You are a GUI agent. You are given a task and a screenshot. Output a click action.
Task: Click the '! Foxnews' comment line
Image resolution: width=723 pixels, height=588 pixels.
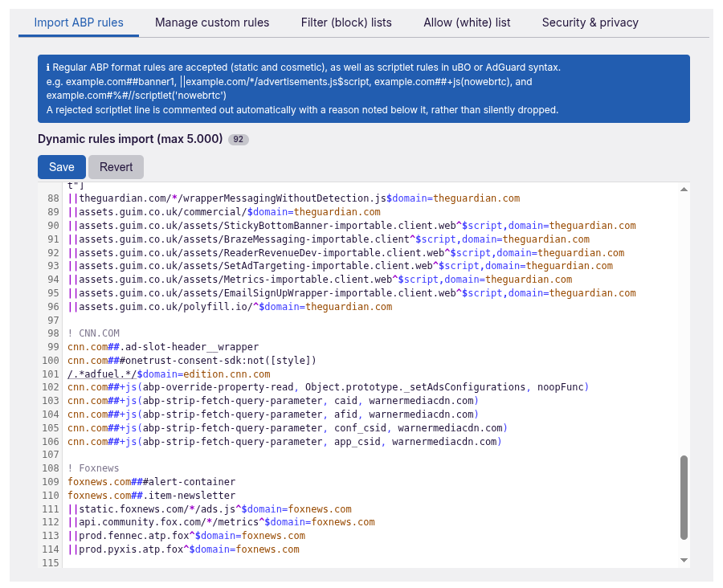94,468
